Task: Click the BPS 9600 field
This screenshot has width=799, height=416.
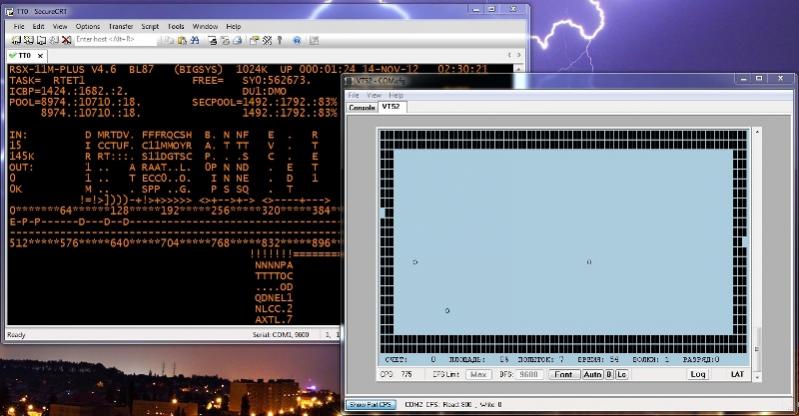Action: [x=530, y=374]
